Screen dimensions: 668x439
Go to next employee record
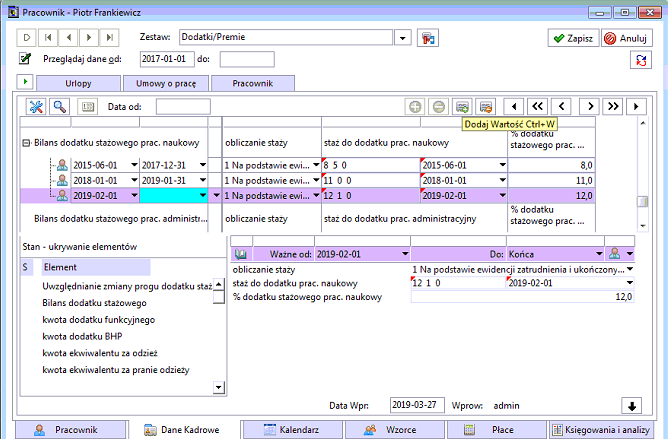(89, 38)
